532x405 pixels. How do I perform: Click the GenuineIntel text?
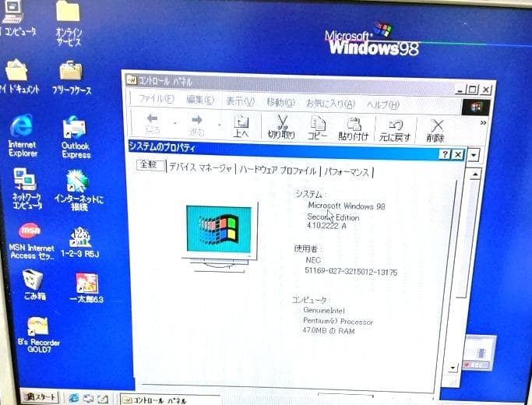click(324, 310)
